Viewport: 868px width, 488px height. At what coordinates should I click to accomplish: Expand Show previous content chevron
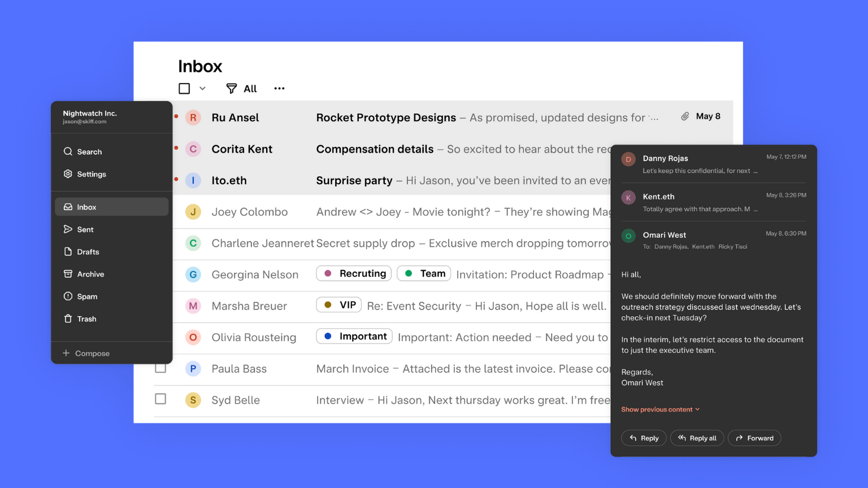click(x=697, y=409)
